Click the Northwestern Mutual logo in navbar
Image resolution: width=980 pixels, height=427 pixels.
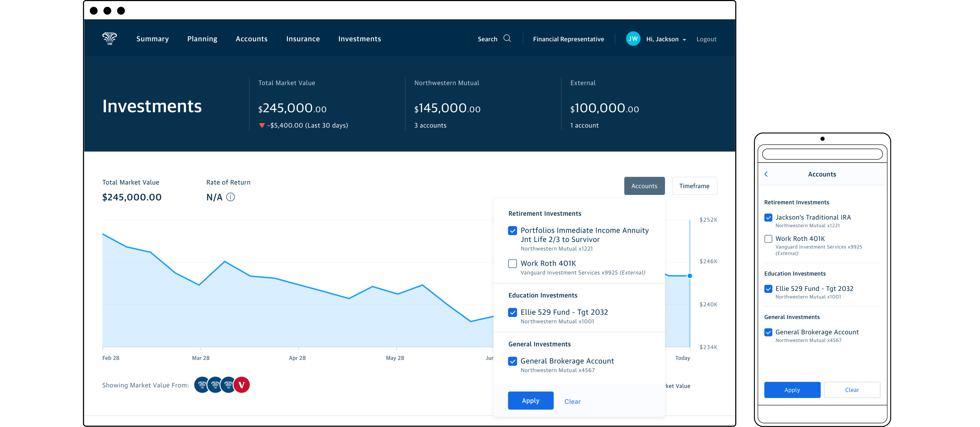tap(109, 39)
